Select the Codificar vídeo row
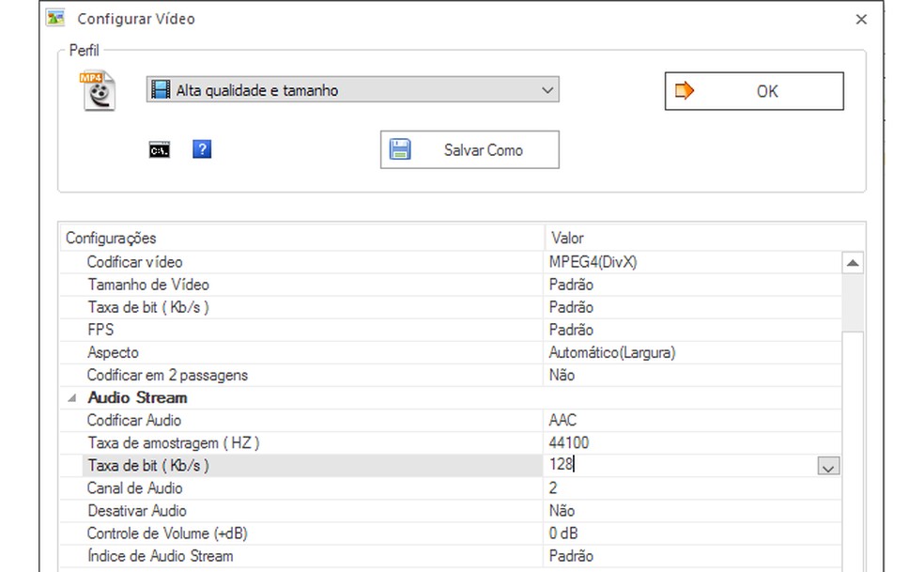The width and height of the screenshot is (924, 572). [x=134, y=262]
